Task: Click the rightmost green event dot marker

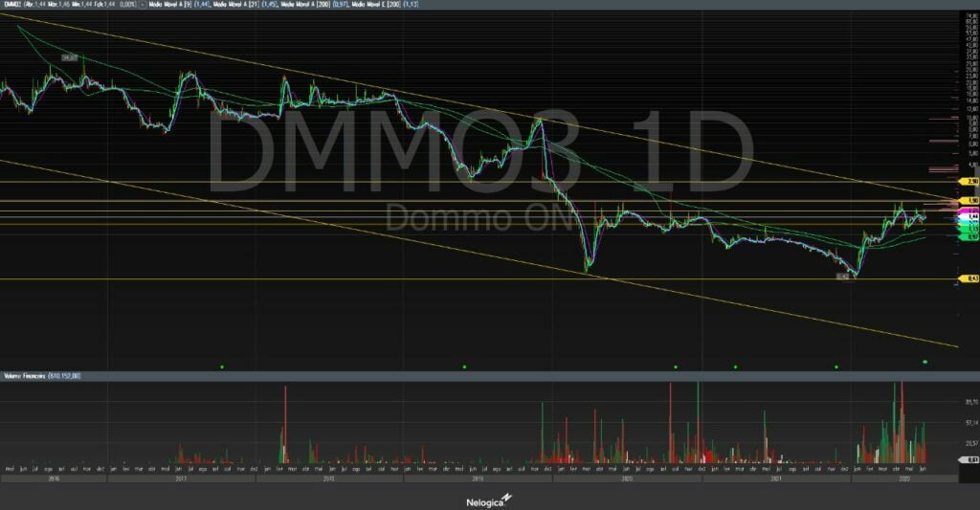Action: tap(924, 362)
